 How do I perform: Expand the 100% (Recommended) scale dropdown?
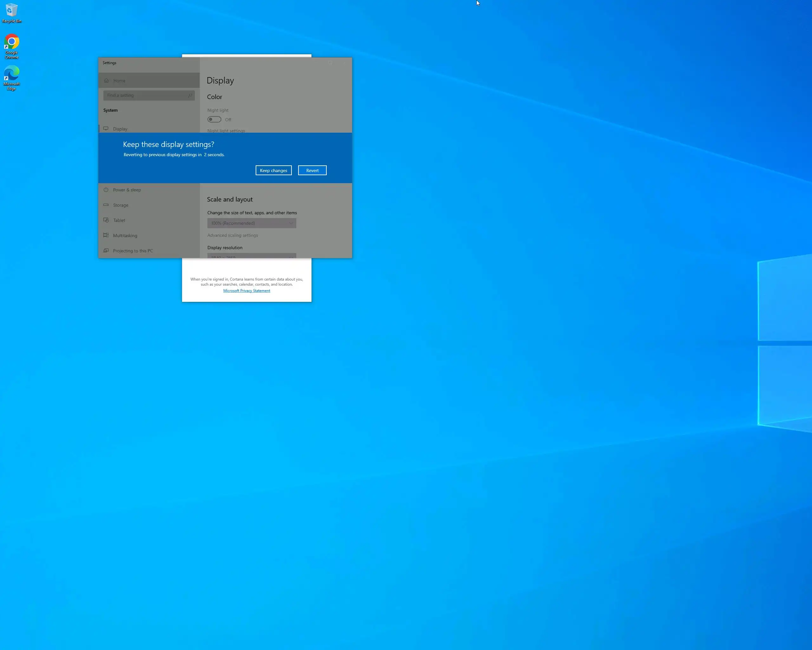(x=252, y=223)
